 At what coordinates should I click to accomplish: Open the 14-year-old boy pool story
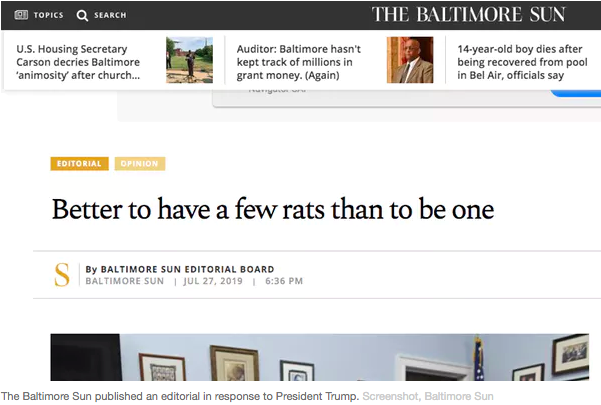pyautogui.click(x=522, y=62)
